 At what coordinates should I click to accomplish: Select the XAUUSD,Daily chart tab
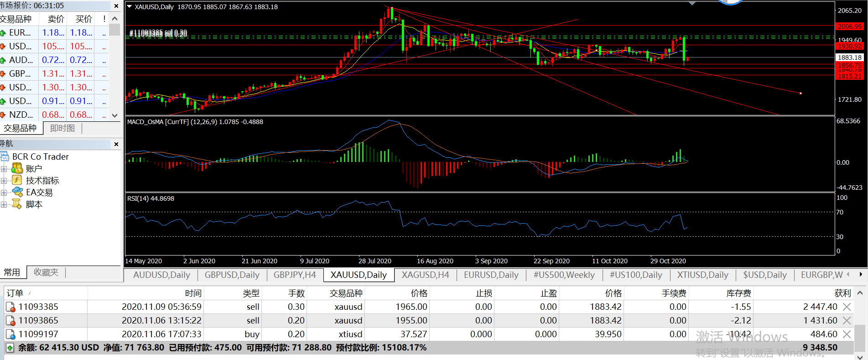359,275
